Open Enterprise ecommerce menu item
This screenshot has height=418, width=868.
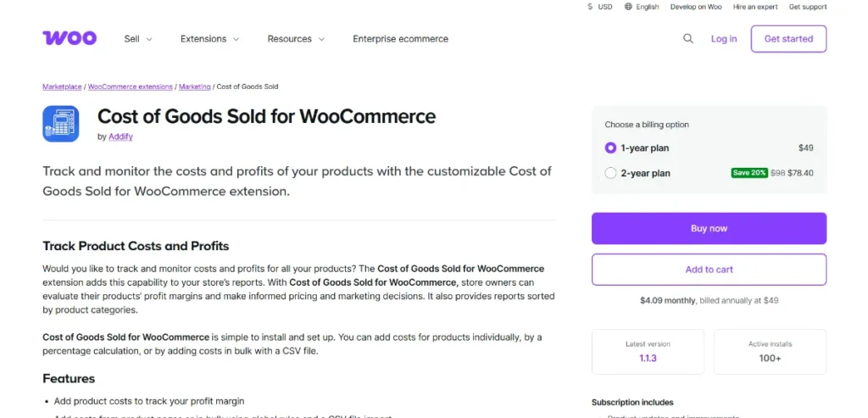coord(400,39)
